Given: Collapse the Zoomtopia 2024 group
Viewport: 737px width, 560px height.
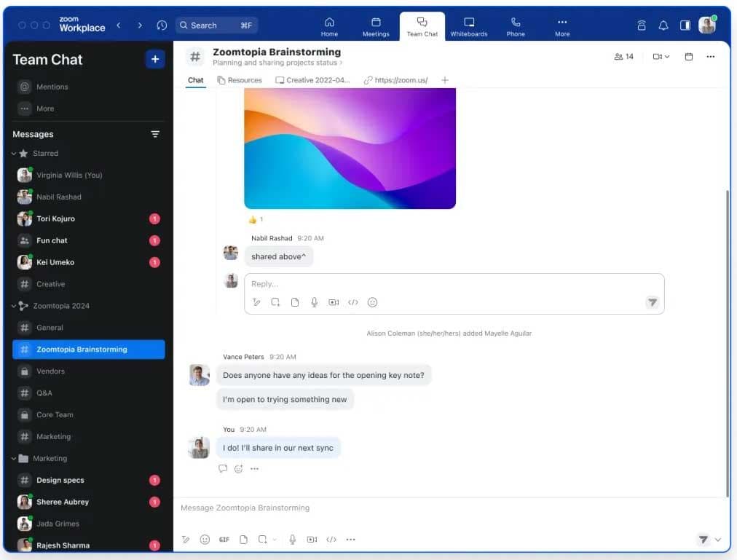Looking at the screenshot, I should coord(14,306).
